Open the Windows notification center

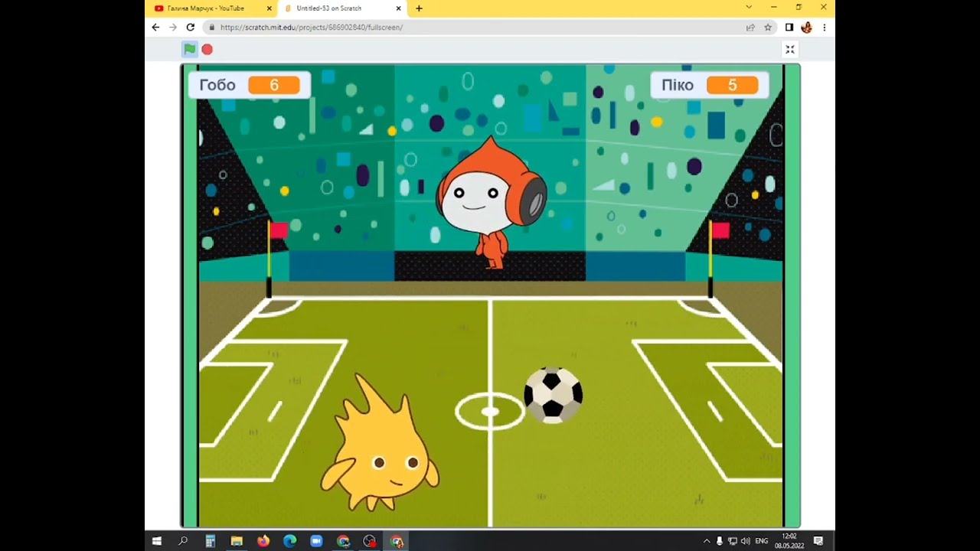(x=818, y=541)
